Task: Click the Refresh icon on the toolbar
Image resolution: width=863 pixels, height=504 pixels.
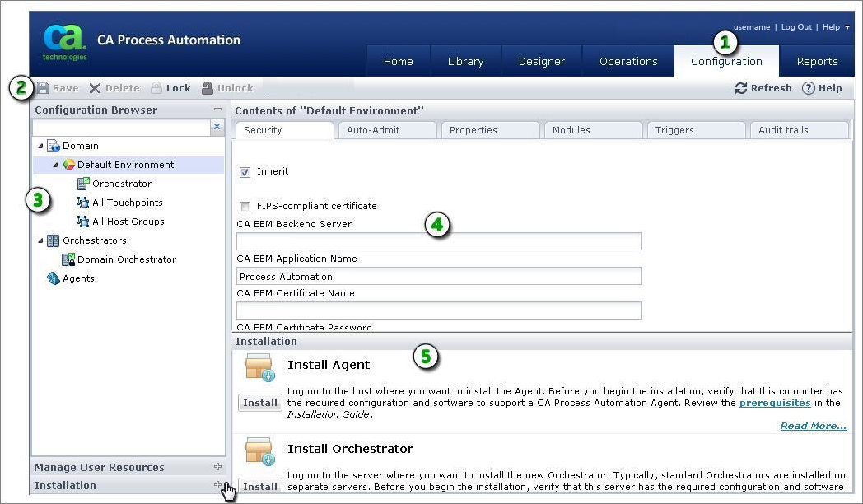Action: point(741,87)
